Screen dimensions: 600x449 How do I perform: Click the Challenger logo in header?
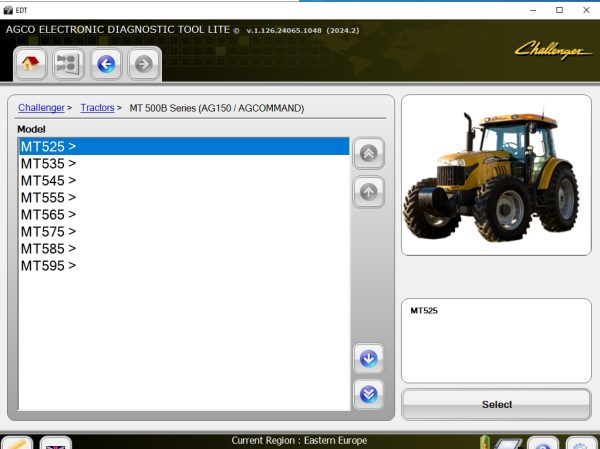click(553, 50)
